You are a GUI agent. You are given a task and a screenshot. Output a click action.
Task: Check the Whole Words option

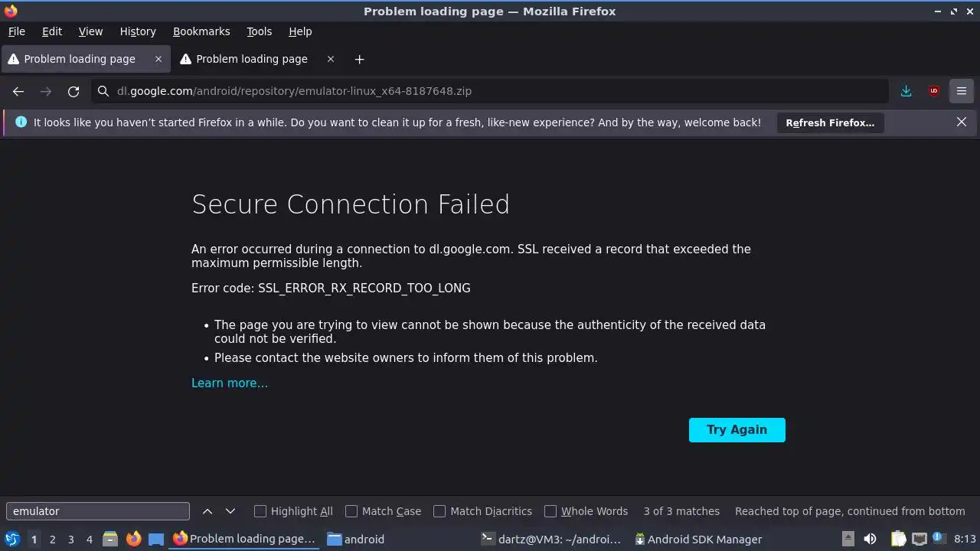point(550,511)
